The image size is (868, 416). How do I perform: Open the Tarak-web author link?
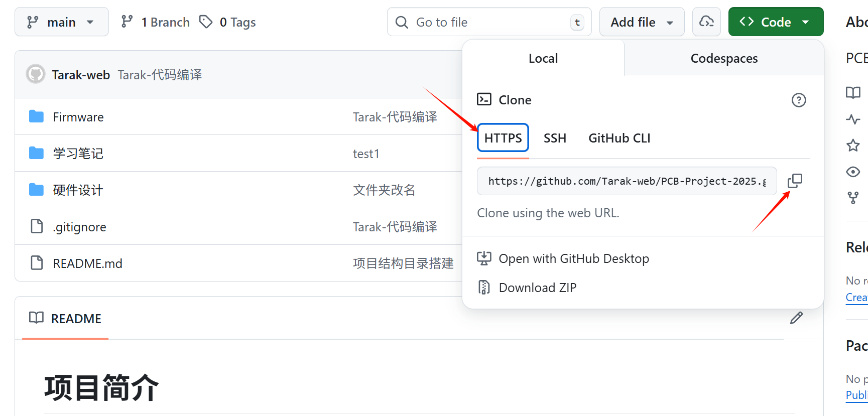click(x=81, y=75)
